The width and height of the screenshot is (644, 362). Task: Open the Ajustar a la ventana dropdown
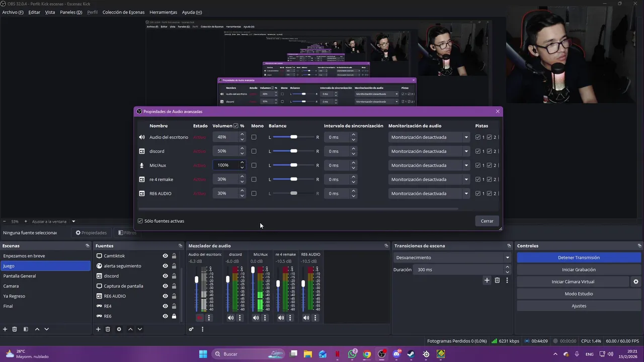[x=54, y=221]
